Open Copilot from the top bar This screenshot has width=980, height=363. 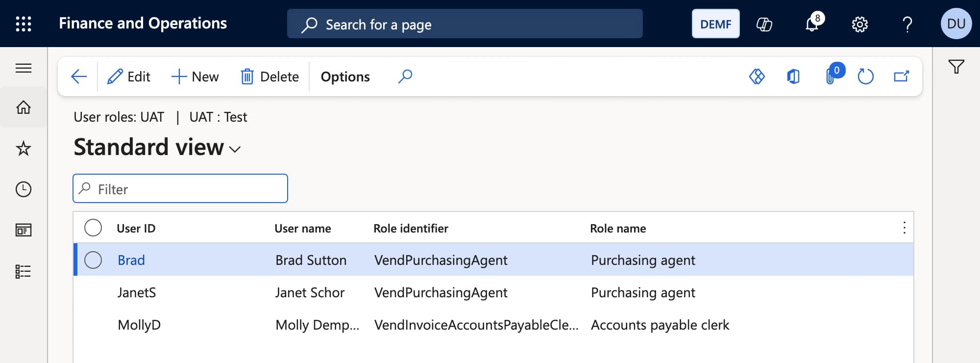[764, 24]
